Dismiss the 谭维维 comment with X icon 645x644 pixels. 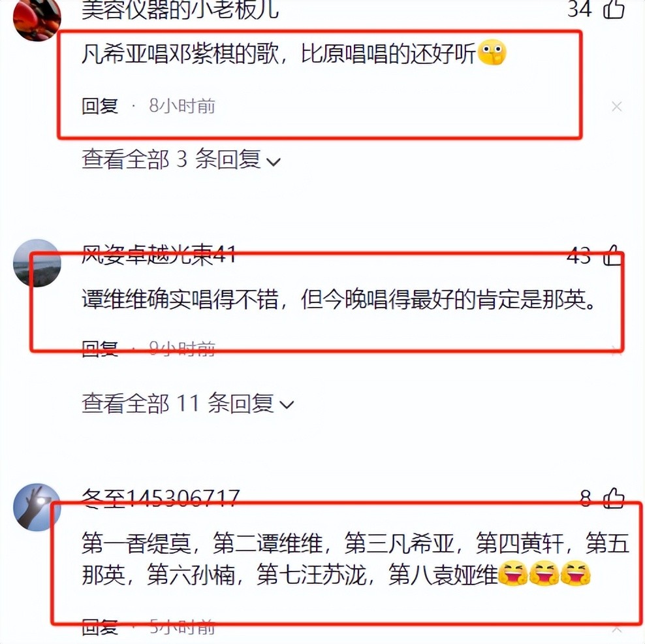point(616,350)
